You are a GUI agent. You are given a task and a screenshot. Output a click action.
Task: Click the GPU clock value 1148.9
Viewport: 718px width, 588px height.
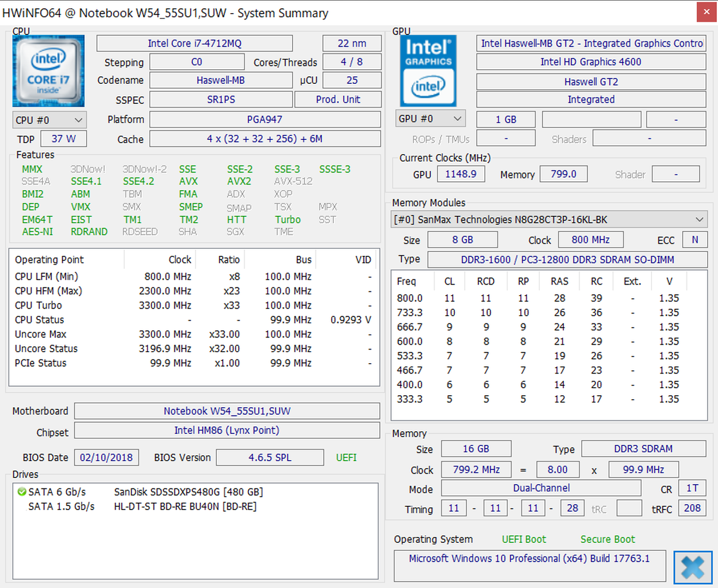461,174
